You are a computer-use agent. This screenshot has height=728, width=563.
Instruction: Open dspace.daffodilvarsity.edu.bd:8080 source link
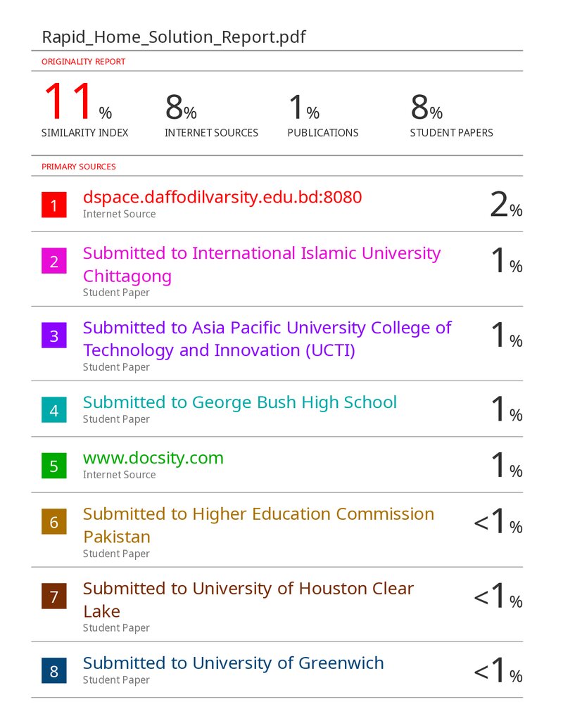[x=222, y=198]
